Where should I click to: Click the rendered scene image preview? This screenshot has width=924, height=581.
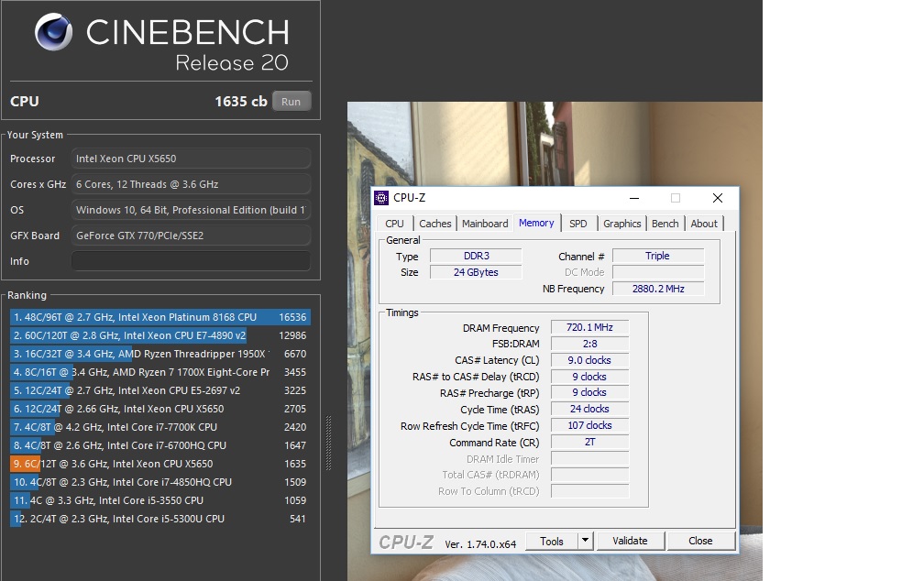(554, 341)
